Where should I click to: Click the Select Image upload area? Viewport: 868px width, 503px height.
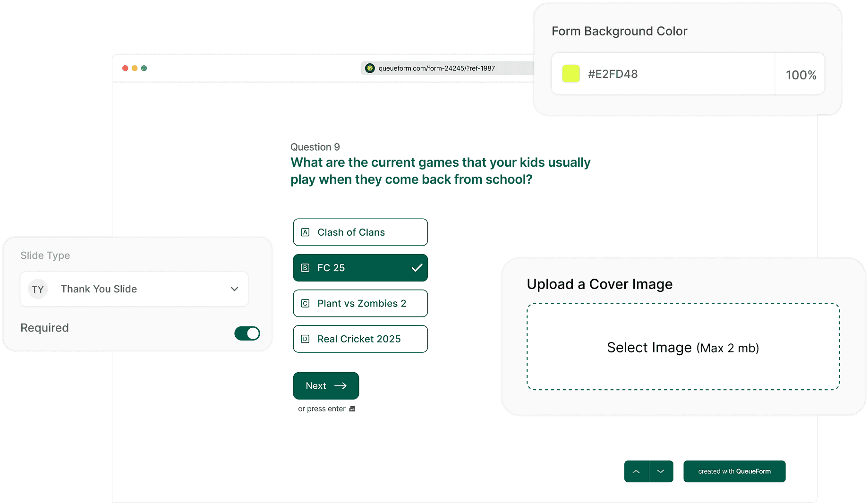point(683,347)
